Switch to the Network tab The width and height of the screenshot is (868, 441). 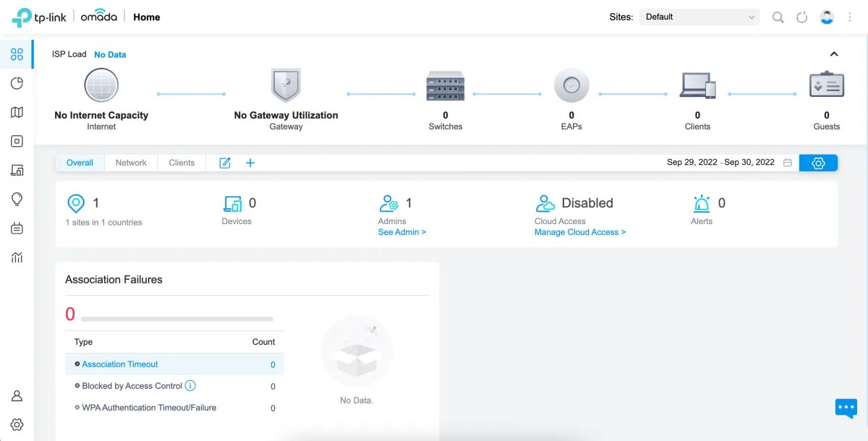pos(131,163)
